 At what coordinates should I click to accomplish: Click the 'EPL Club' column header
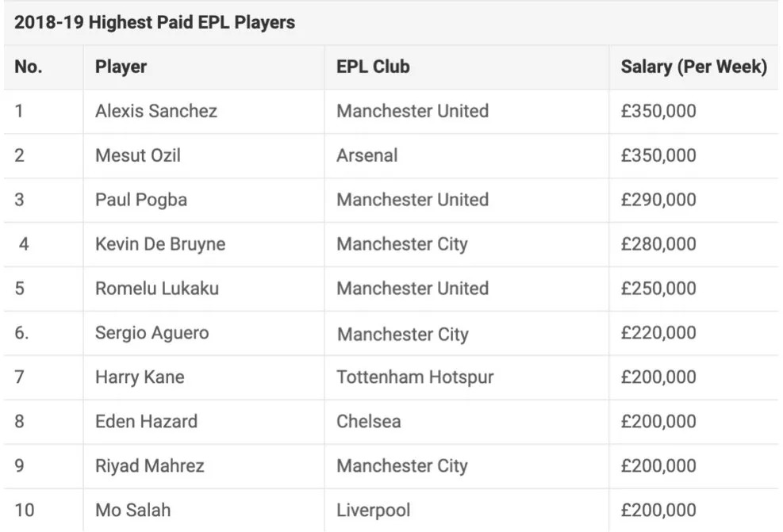click(x=373, y=67)
